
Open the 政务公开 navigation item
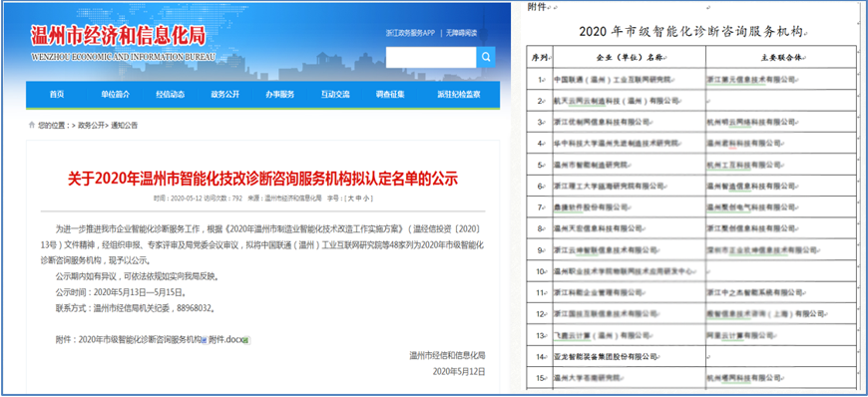tap(224, 95)
